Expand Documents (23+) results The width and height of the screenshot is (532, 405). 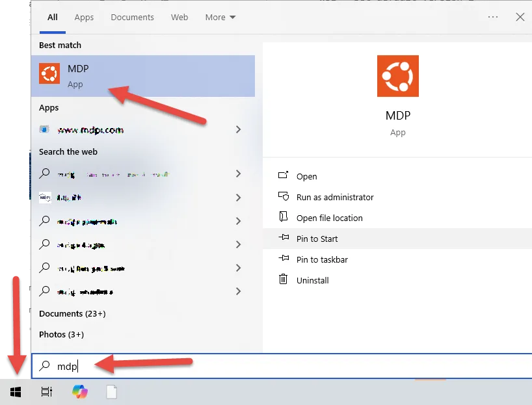pos(72,313)
